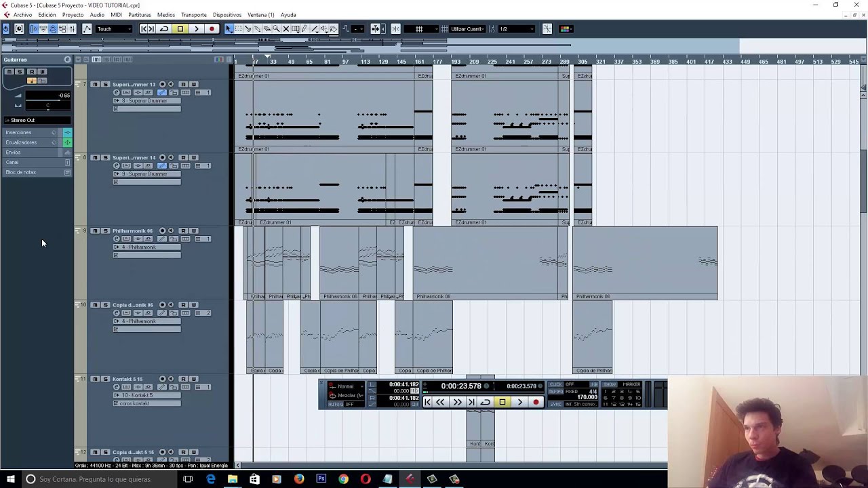
Task: Toggle the SYNC button in transport
Action: coord(555,404)
